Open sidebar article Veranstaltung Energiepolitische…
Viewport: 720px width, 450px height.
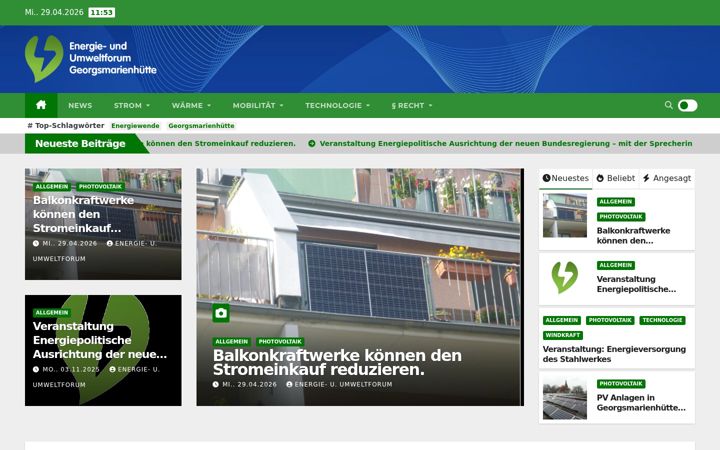(x=636, y=284)
